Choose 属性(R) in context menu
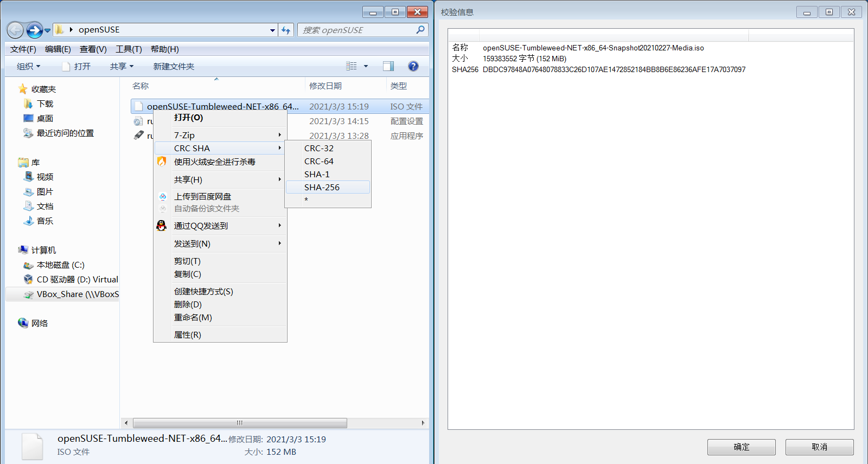 220,334
